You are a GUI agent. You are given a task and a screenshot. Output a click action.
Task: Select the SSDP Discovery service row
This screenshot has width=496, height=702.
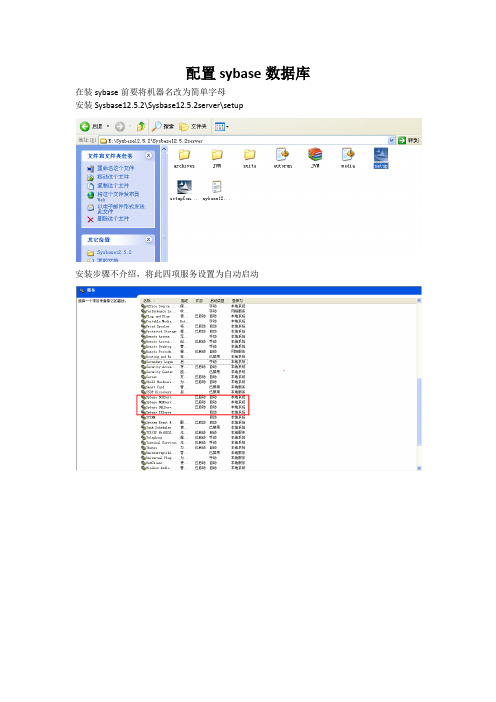pos(193,392)
